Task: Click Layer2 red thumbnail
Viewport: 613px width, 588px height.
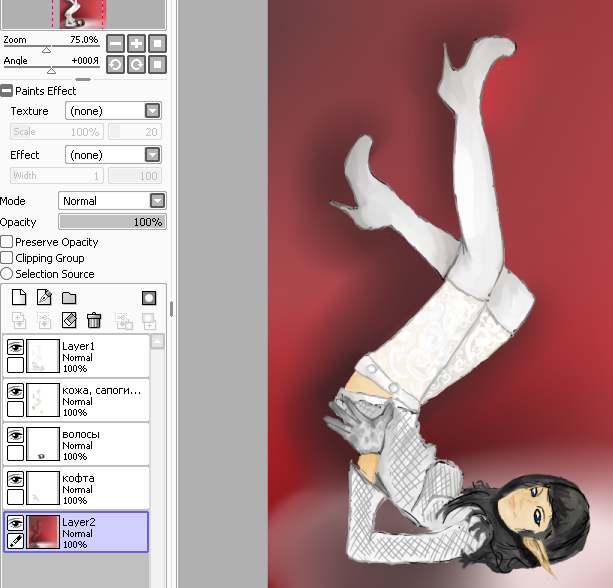Action: (x=43, y=532)
